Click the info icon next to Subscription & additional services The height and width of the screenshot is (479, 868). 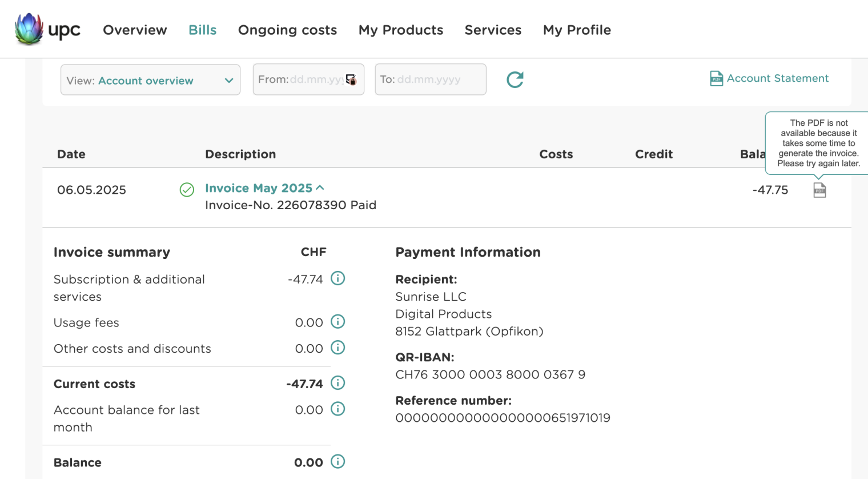(x=337, y=278)
